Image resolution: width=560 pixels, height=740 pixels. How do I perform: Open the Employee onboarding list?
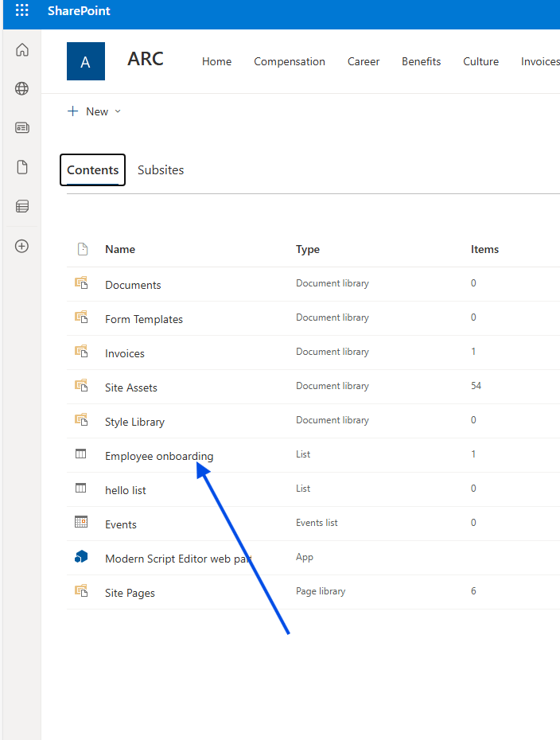(159, 456)
